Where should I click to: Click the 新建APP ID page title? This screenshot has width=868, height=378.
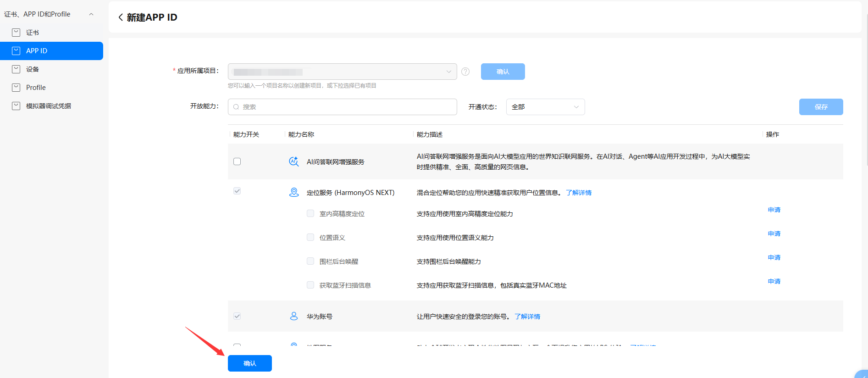click(152, 17)
